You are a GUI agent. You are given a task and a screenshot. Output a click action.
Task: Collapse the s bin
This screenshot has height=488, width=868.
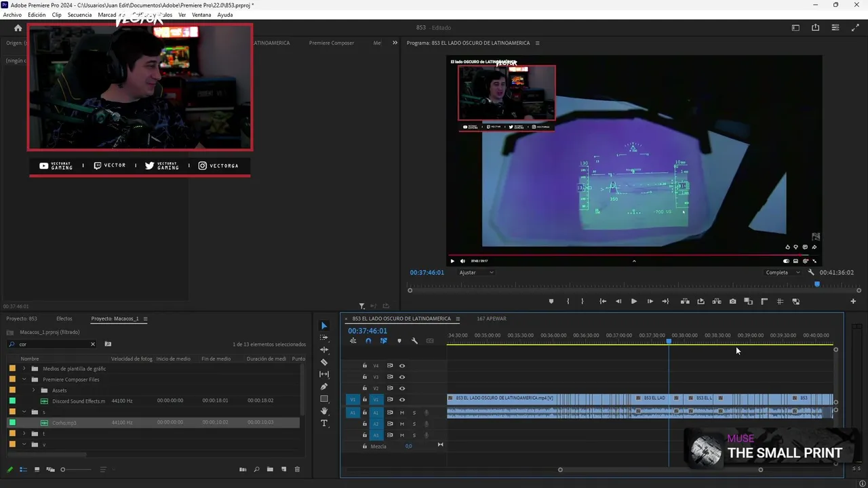[24, 412]
